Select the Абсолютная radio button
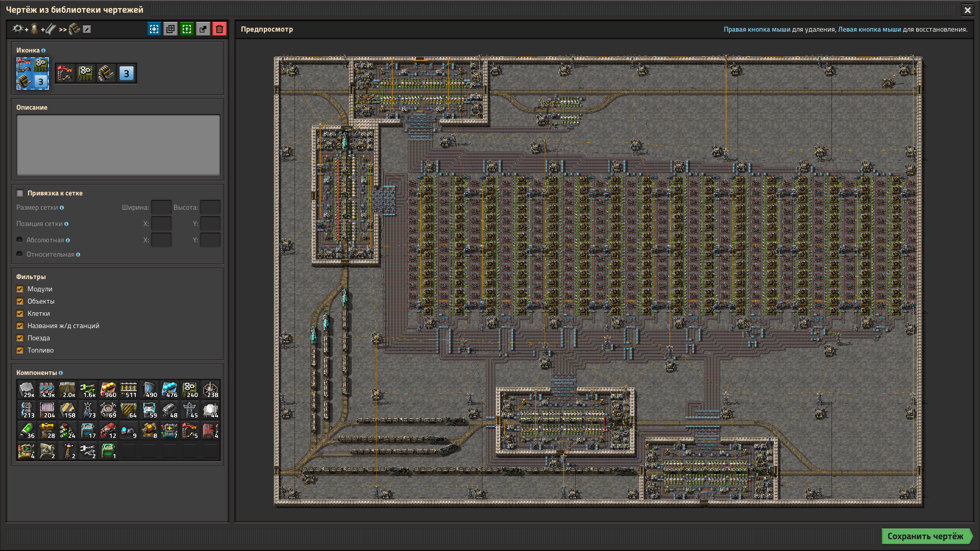980x551 pixels. pos(20,240)
